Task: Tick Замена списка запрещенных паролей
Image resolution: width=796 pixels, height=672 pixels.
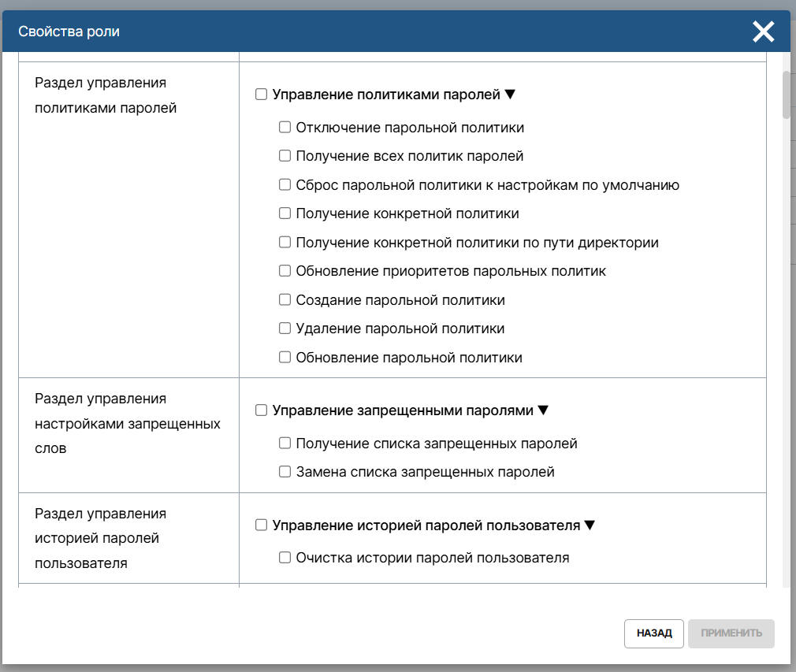Action: coord(285,472)
